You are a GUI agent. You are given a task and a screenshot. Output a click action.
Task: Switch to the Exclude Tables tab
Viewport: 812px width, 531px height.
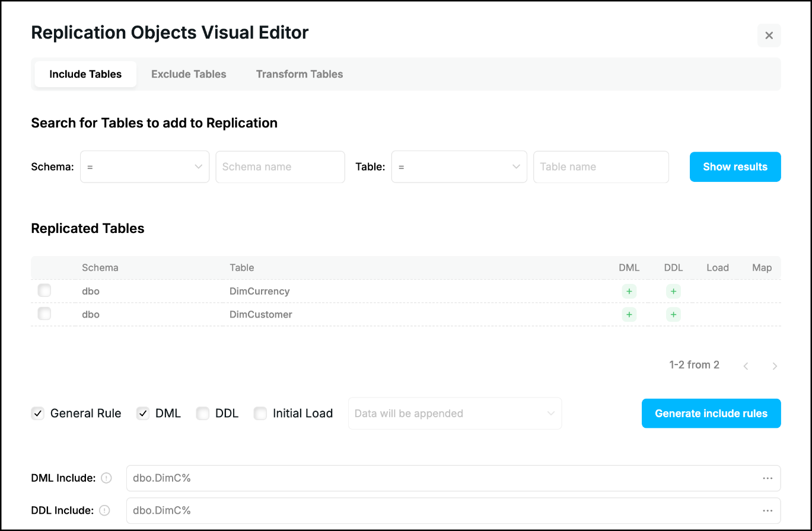(x=189, y=74)
